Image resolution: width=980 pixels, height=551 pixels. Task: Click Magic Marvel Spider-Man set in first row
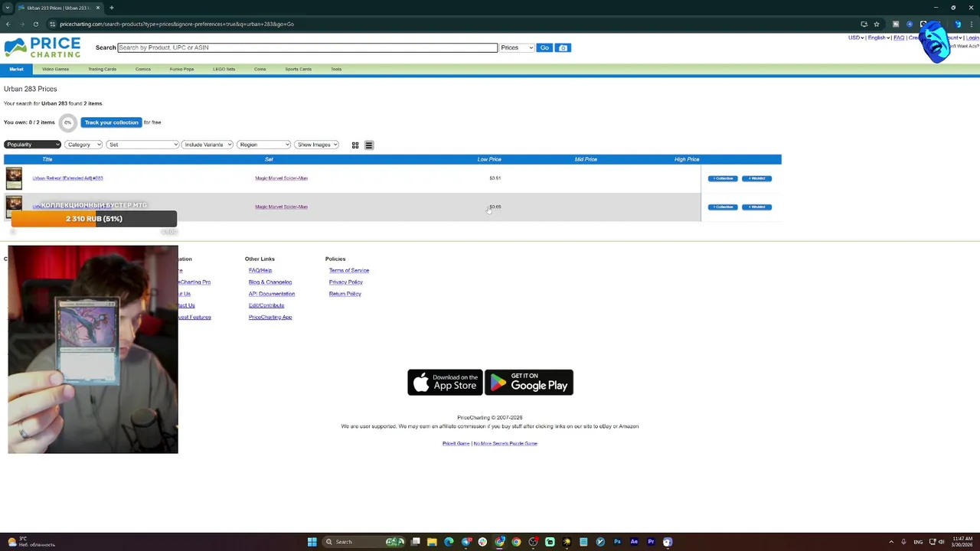pyautogui.click(x=281, y=178)
